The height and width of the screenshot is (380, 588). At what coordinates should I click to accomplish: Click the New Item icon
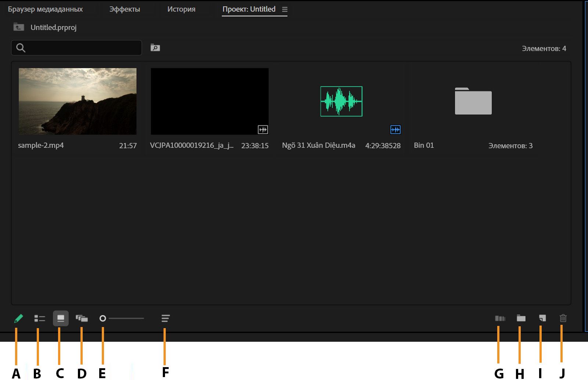click(542, 318)
